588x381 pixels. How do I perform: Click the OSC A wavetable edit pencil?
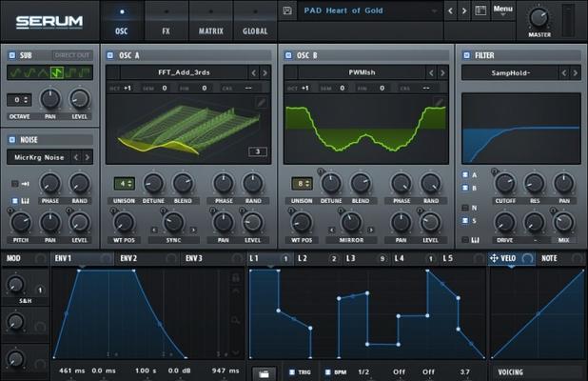(262, 102)
